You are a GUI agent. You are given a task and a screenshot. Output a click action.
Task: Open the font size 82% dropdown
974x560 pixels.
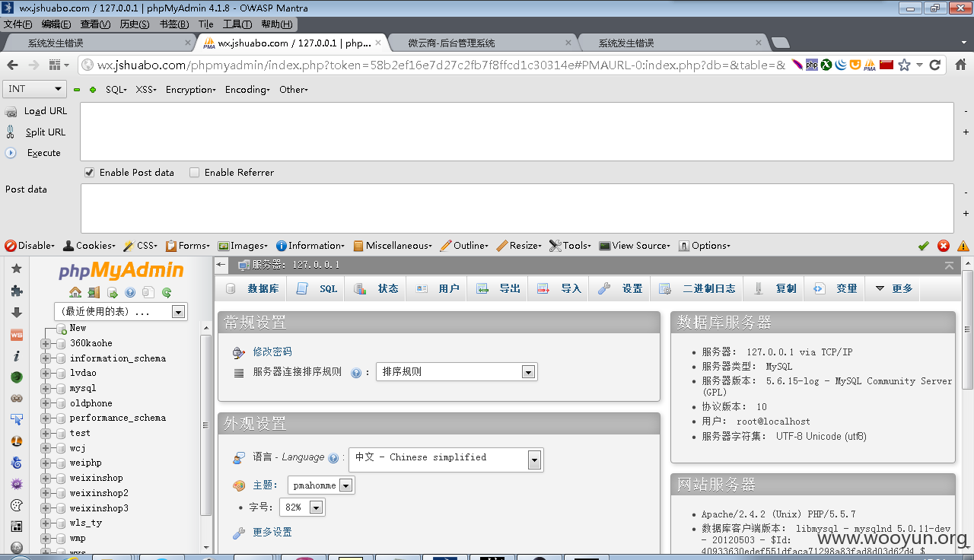pyautogui.click(x=302, y=508)
